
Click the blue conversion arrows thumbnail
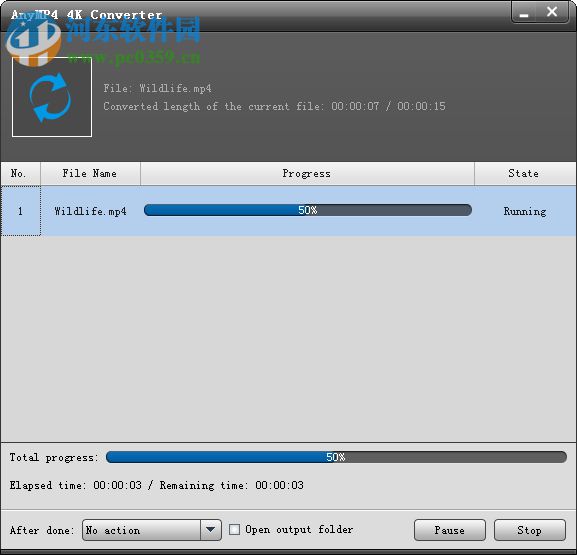[x=52, y=97]
